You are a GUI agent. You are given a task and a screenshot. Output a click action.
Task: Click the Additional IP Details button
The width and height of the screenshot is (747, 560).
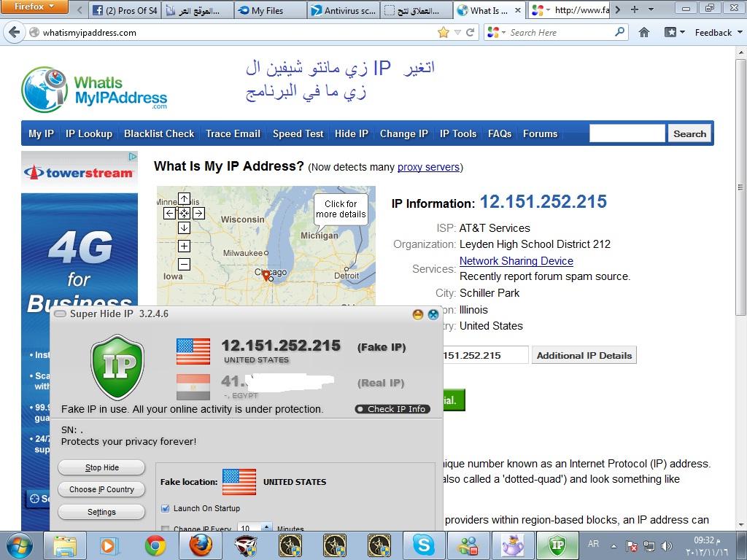tap(584, 355)
